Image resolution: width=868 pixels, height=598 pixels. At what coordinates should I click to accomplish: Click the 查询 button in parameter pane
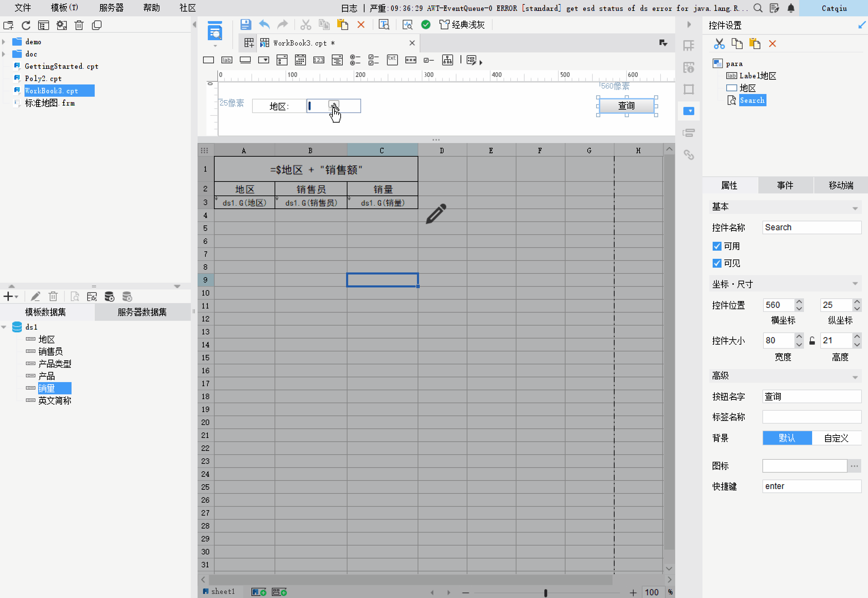[626, 106]
